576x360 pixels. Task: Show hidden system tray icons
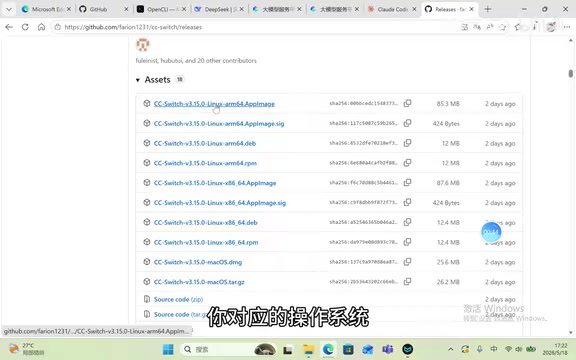pyautogui.click(x=451, y=349)
